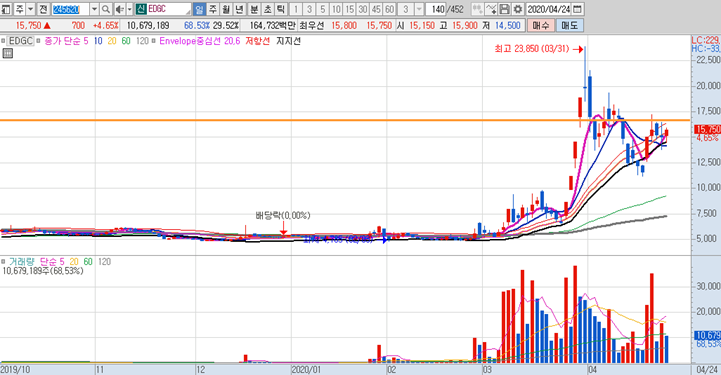
Task: Select the 초 (second) period button
Action: coord(268,9)
